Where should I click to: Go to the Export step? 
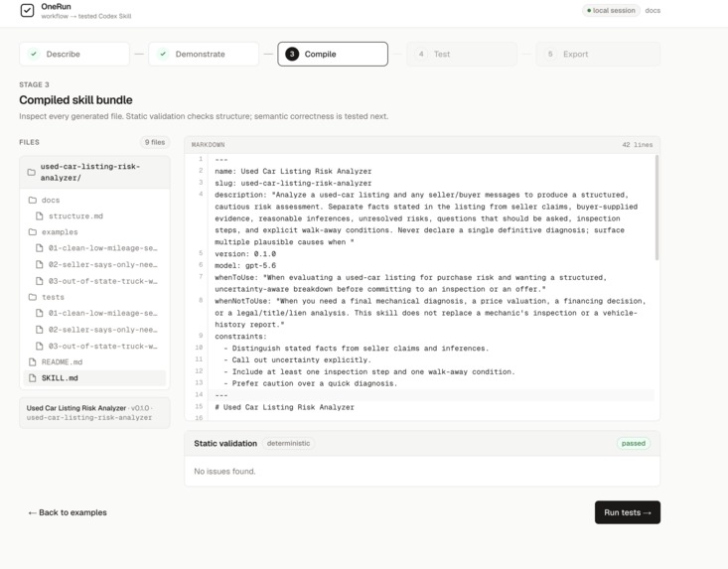pos(598,54)
